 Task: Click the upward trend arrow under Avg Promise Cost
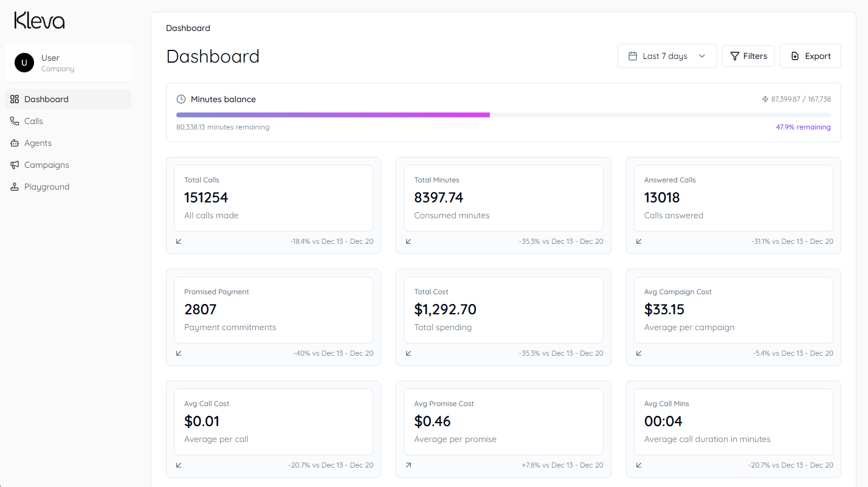(408, 465)
